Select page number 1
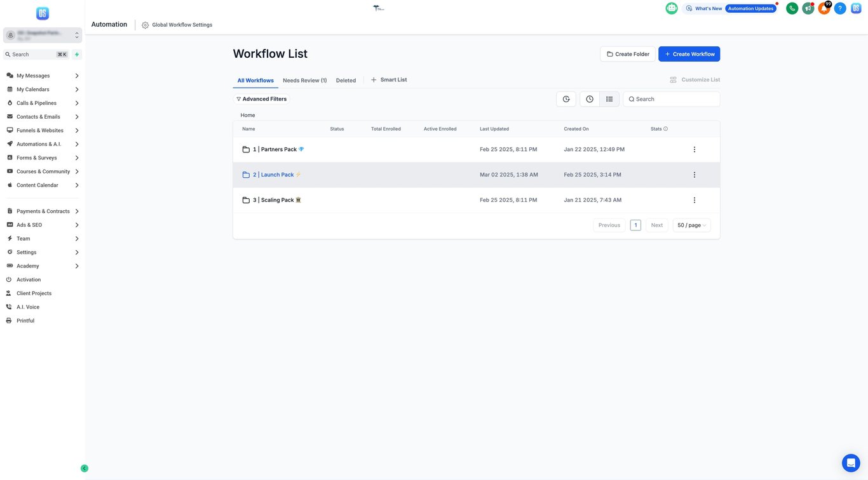 point(635,225)
